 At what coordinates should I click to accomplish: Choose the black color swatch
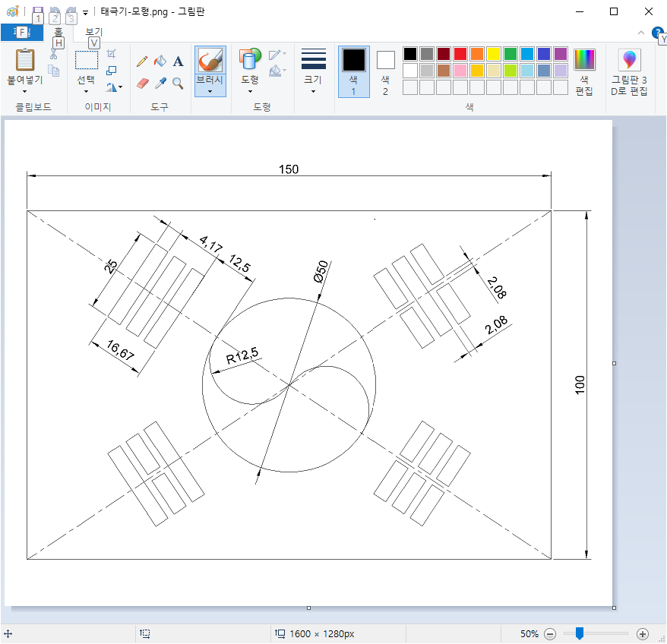[x=410, y=54]
